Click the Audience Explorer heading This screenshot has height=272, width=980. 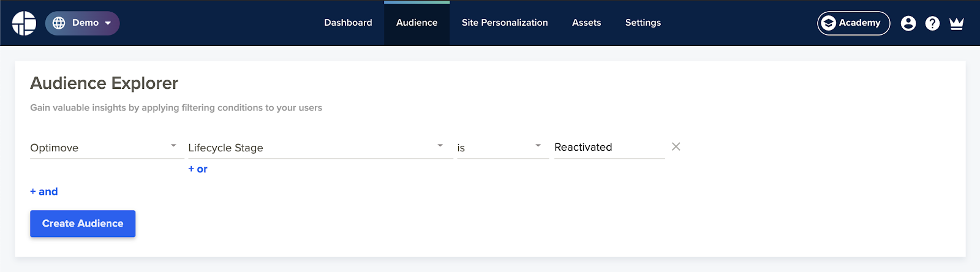[104, 83]
